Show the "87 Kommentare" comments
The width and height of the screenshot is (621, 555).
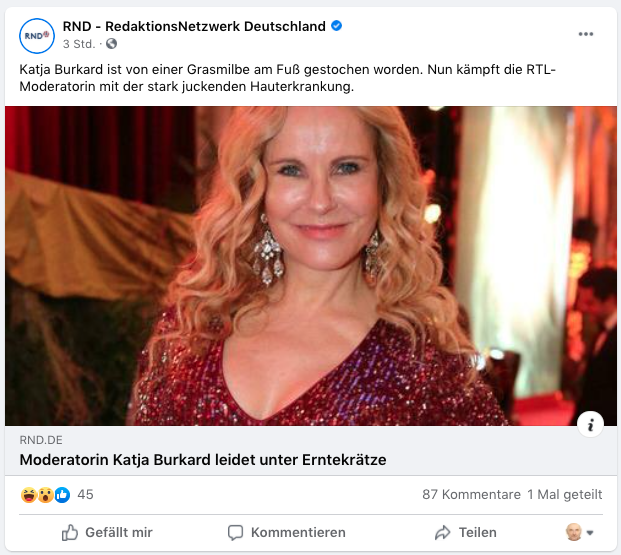click(x=471, y=494)
